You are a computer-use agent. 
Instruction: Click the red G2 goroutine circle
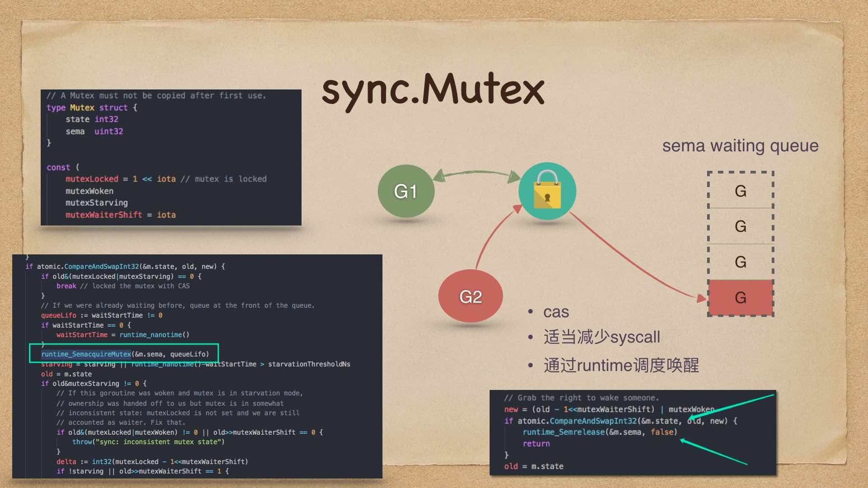point(470,296)
